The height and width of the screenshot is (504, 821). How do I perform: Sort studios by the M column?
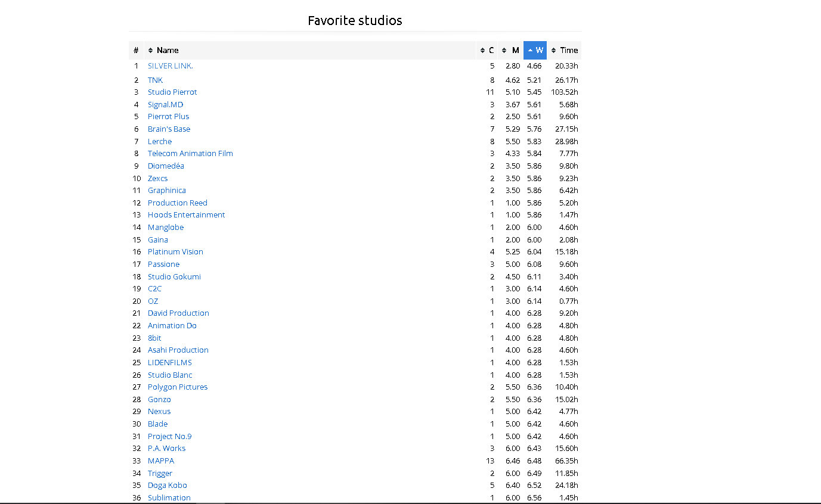click(x=511, y=51)
